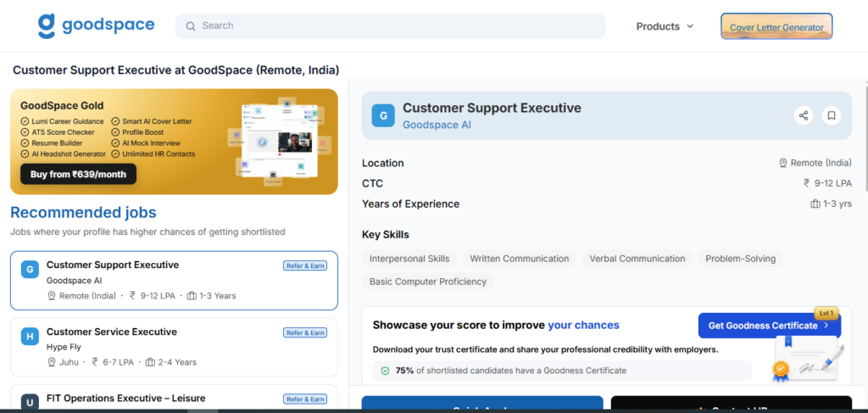Click the shield icon beside 75% statistic
Screen dimensions: 868x413
(x=386, y=371)
